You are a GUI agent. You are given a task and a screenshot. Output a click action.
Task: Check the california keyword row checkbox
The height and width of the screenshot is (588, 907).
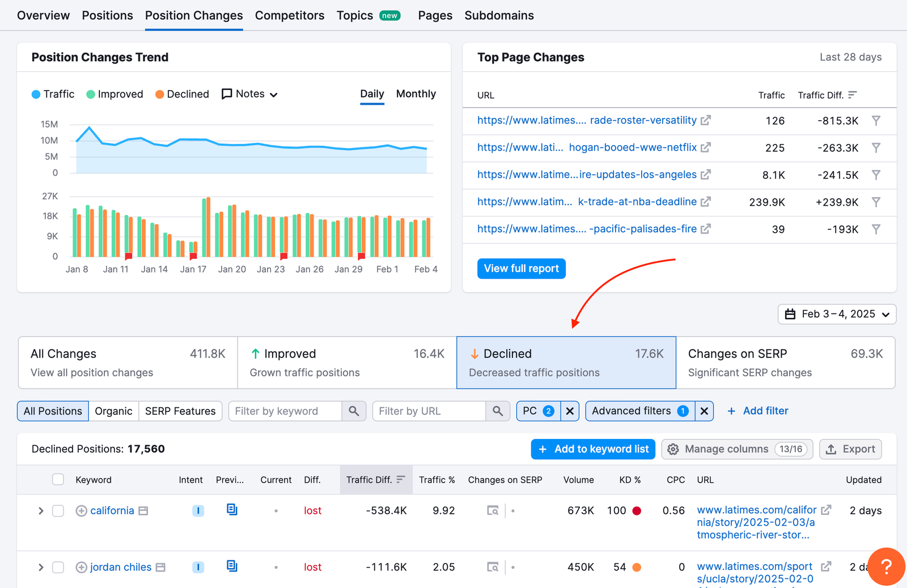coord(58,511)
